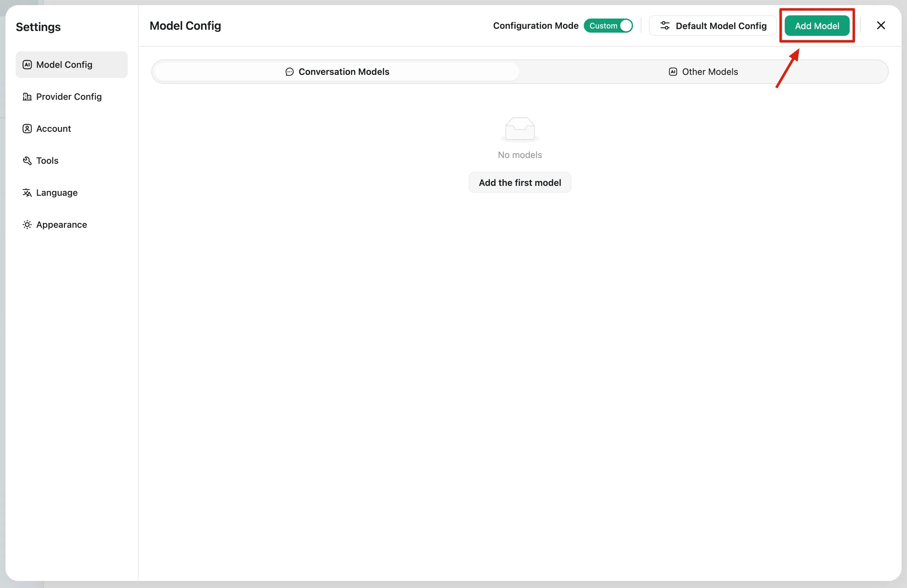Click the Model Config AI icon in sidebar
The height and width of the screenshot is (588, 907).
click(27, 65)
